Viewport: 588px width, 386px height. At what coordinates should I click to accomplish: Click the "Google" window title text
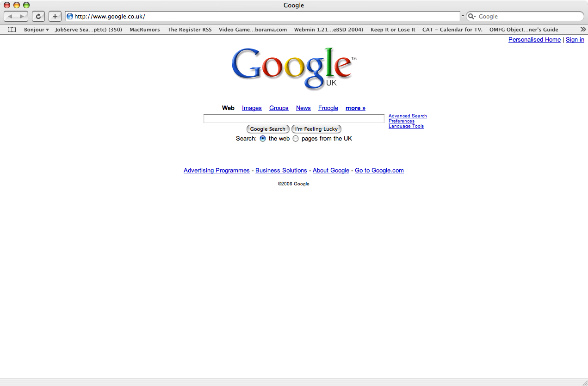click(x=294, y=6)
